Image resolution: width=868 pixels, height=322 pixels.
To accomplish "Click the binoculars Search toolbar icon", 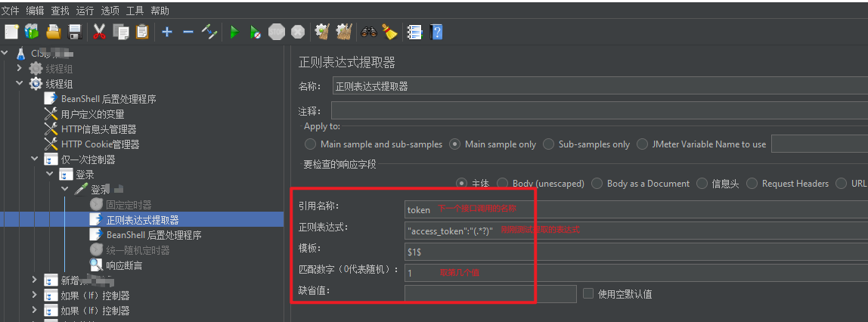I will point(369,32).
